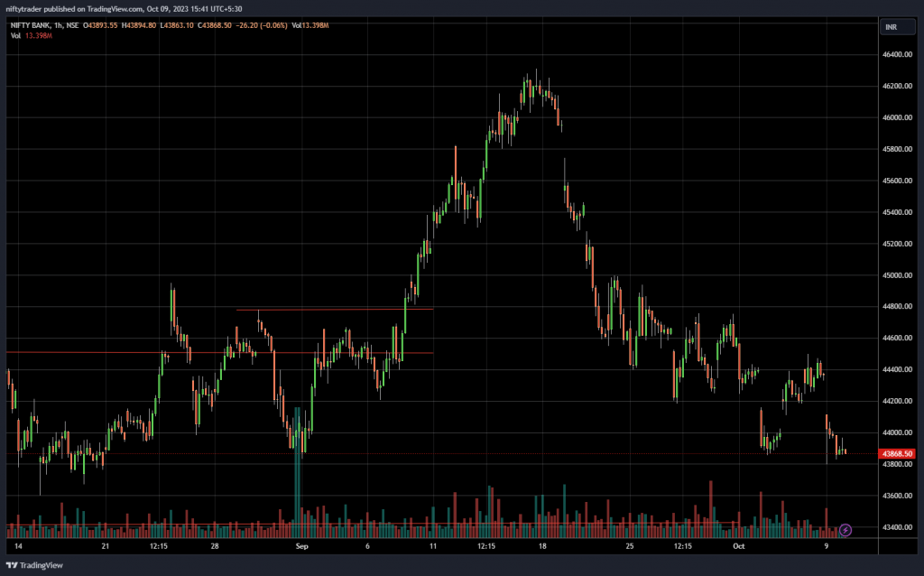Click the 46400.00 price axis label
This screenshot has height=576, width=924.
897,54
